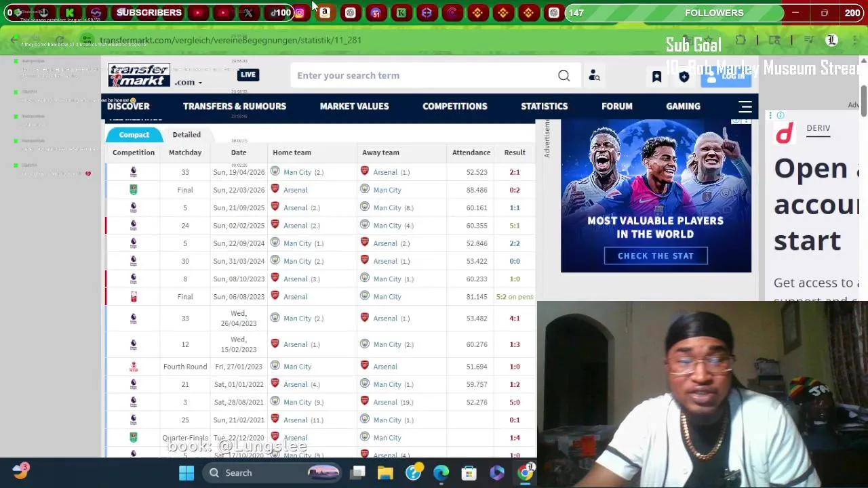Open result 5:0 for 28/08/2021 match

(x=515, y=402)
